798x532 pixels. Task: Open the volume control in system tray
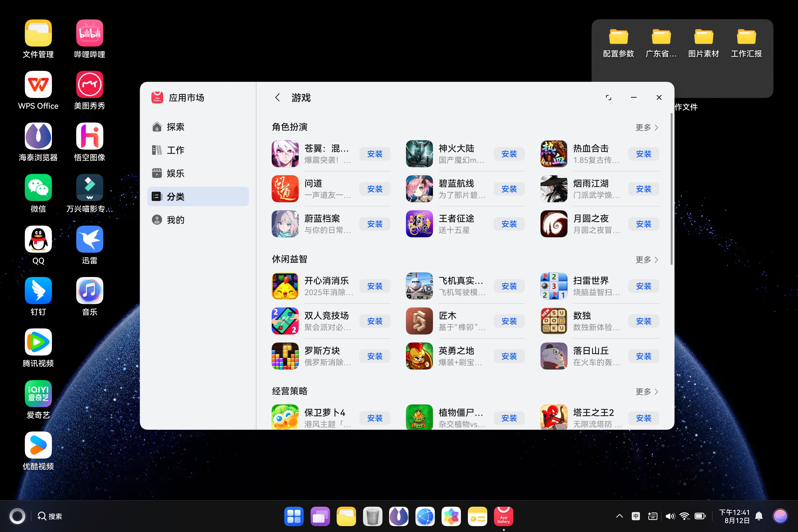(x=670, y=516)
